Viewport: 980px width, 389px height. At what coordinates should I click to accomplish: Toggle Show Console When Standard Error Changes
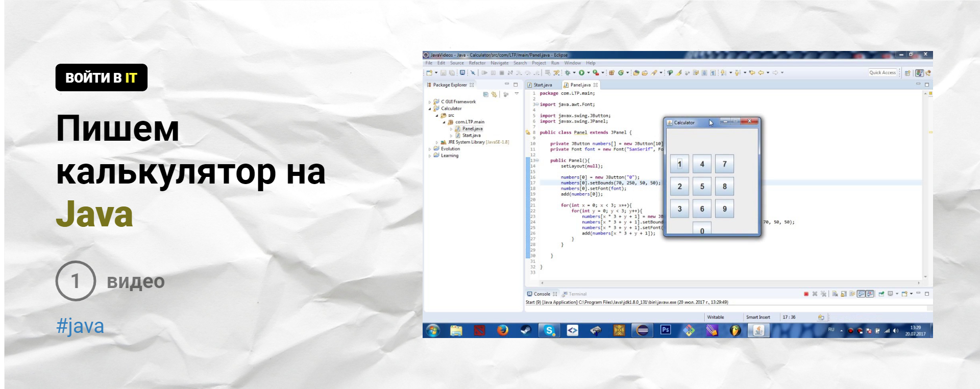coord(870,294)
